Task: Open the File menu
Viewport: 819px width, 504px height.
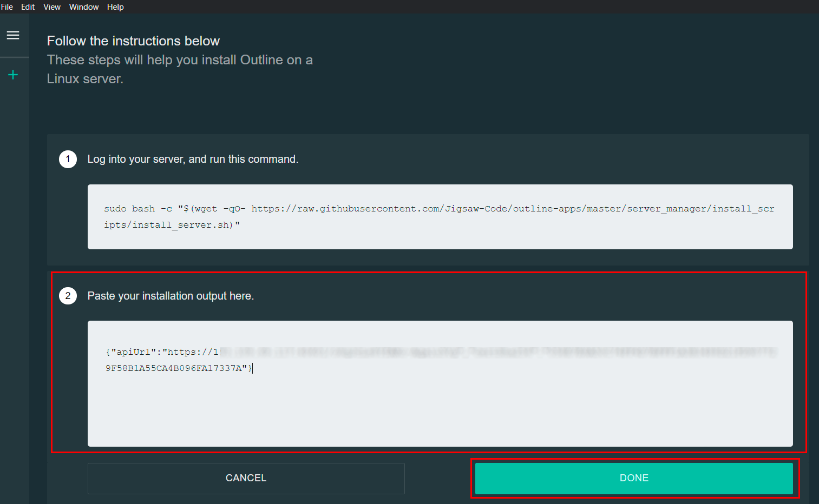Action: (x=7, y=7)
